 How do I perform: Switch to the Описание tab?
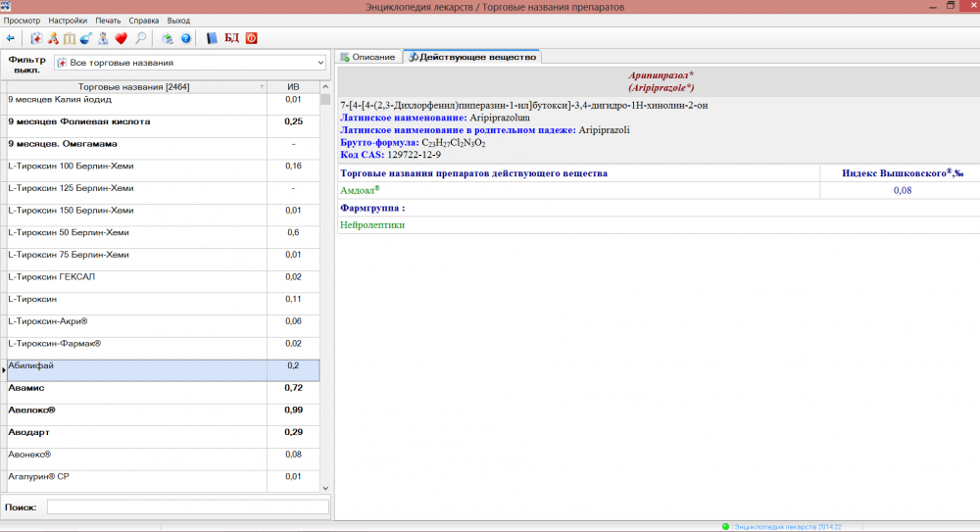[367, 57]
